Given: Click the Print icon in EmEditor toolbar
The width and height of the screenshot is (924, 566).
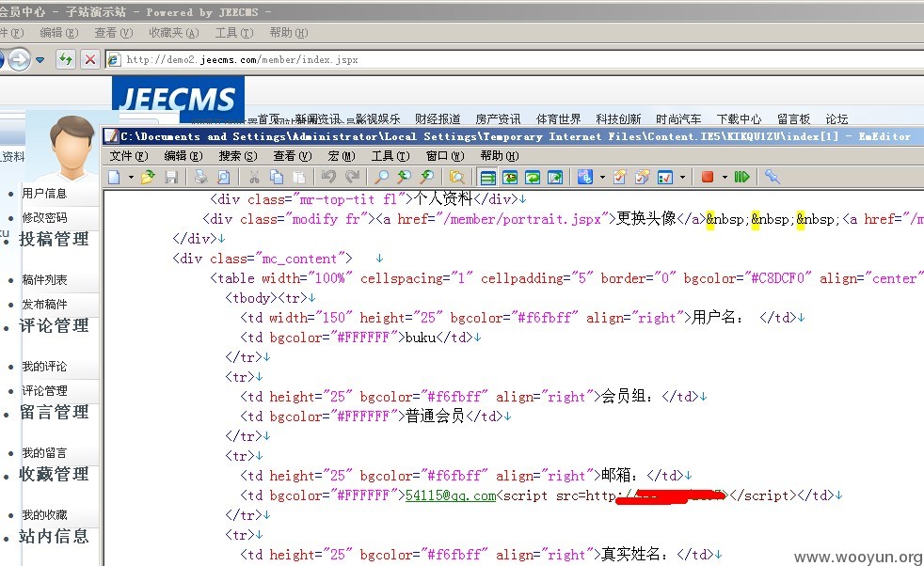Looking at the screenshot, I should pos(201,178).
